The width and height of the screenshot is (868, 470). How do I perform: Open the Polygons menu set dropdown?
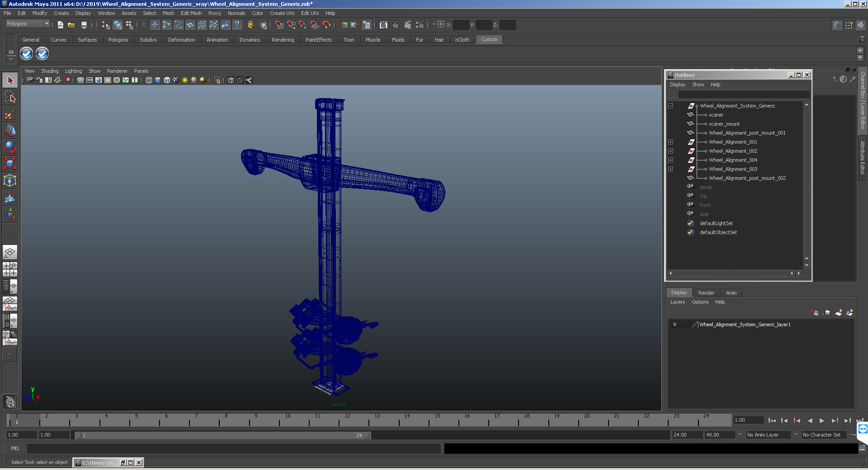[x=28, y=24]
